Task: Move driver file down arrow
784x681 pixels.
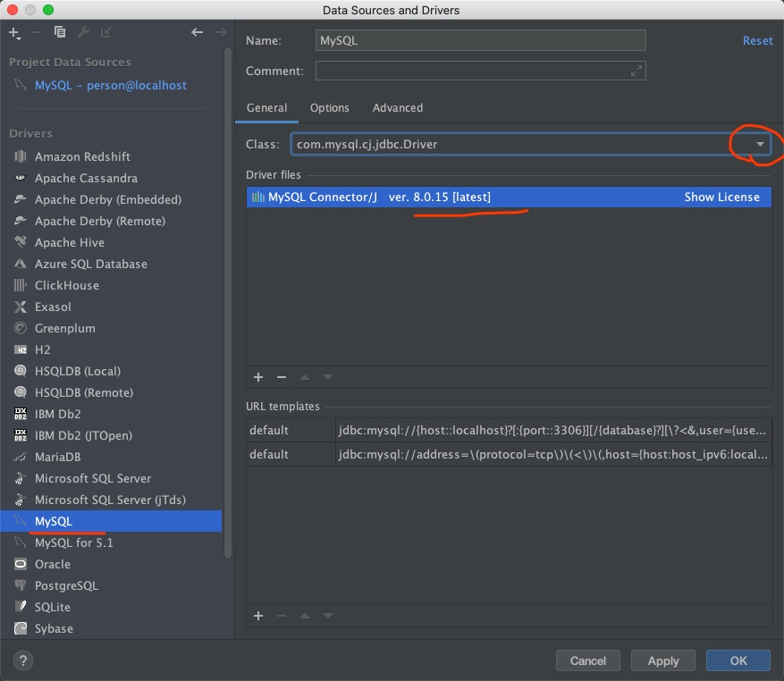Action: (x=327, y=377)
